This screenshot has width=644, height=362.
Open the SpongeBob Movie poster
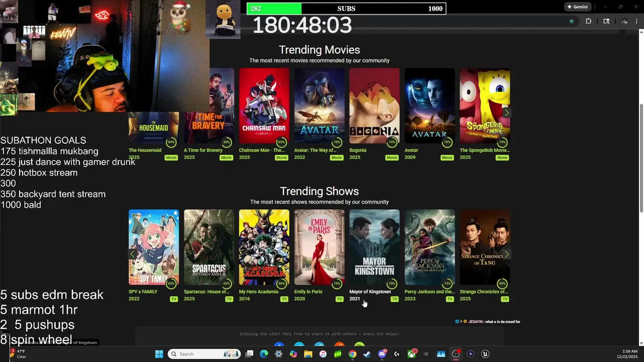click(x=485, y=106)
